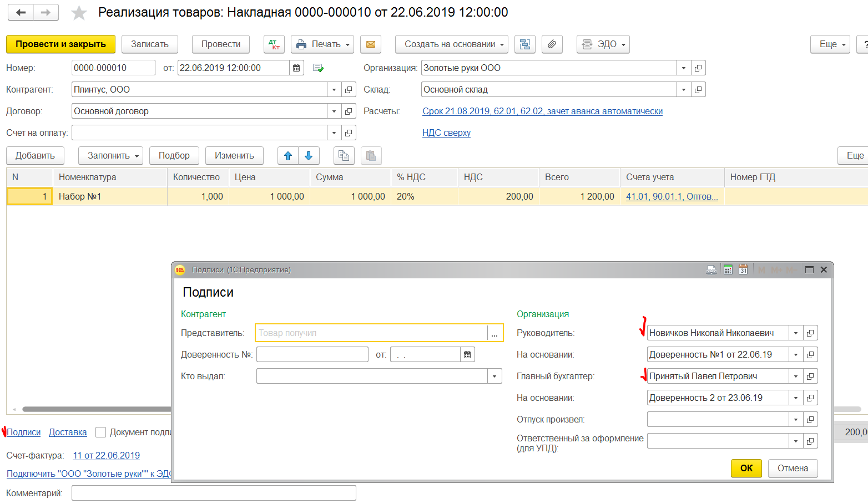Copy rows icon in table toolbar
The image size is (868, 504).
(x=344, y=156)
